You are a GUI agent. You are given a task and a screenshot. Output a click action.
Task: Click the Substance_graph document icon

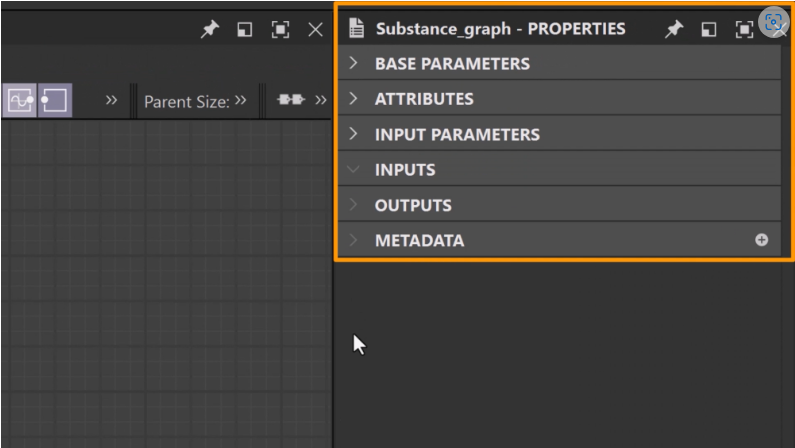[x=356, y=28]
